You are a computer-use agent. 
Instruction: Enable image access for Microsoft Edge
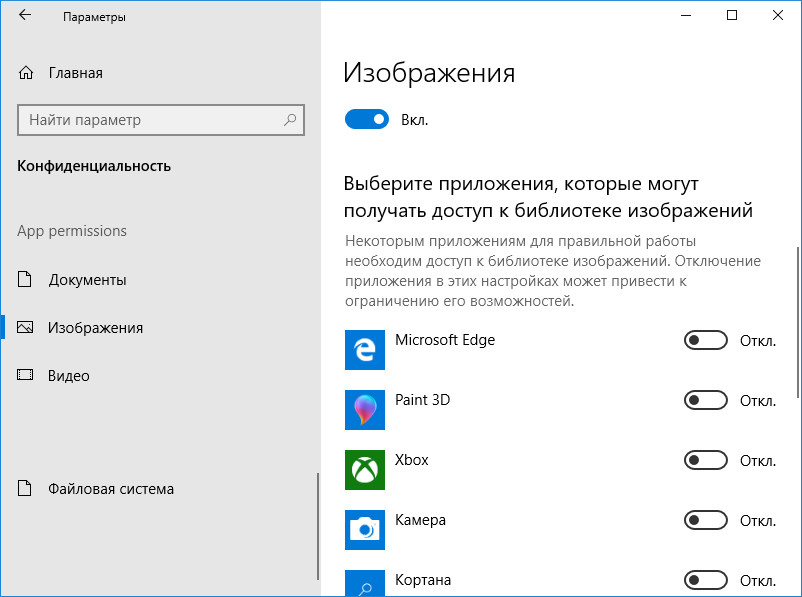(706, 340)
